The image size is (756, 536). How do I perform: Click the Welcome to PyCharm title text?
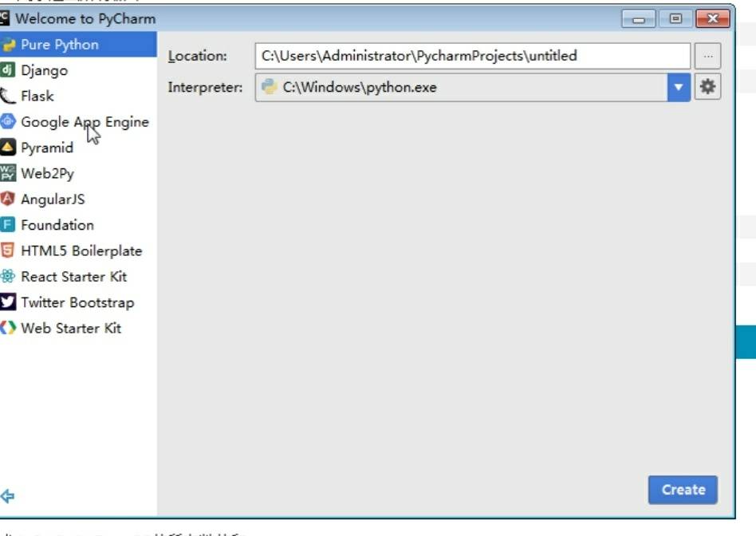[85, 18]
